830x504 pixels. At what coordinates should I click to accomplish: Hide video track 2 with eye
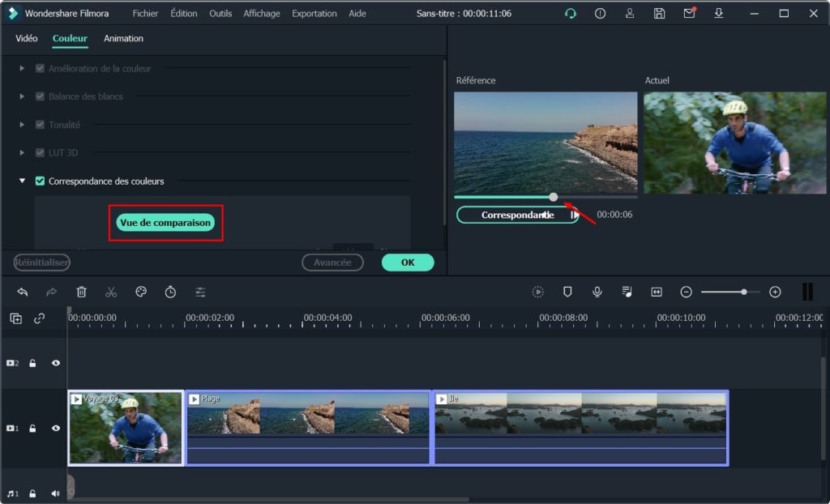click(x=56, y=363)
